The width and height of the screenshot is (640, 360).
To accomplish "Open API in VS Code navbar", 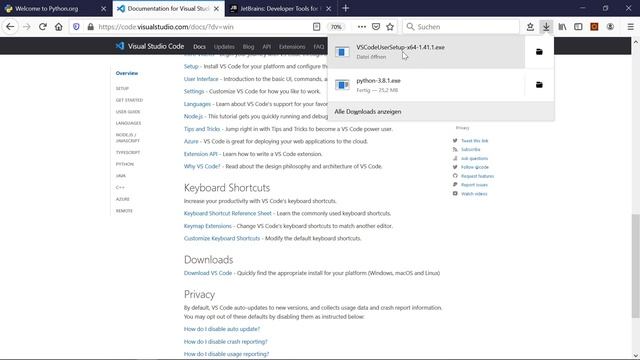I will click(267, 47).
